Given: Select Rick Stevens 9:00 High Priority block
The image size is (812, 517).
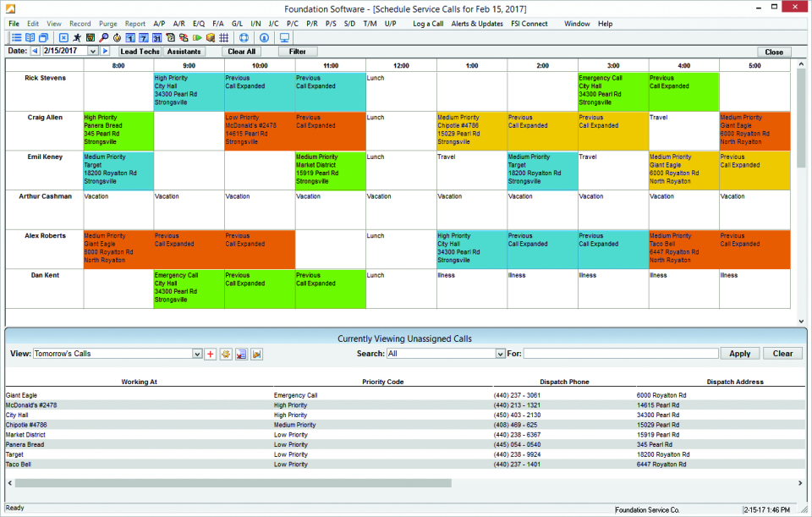Looking at the screenshot, I should pos(189,91).
